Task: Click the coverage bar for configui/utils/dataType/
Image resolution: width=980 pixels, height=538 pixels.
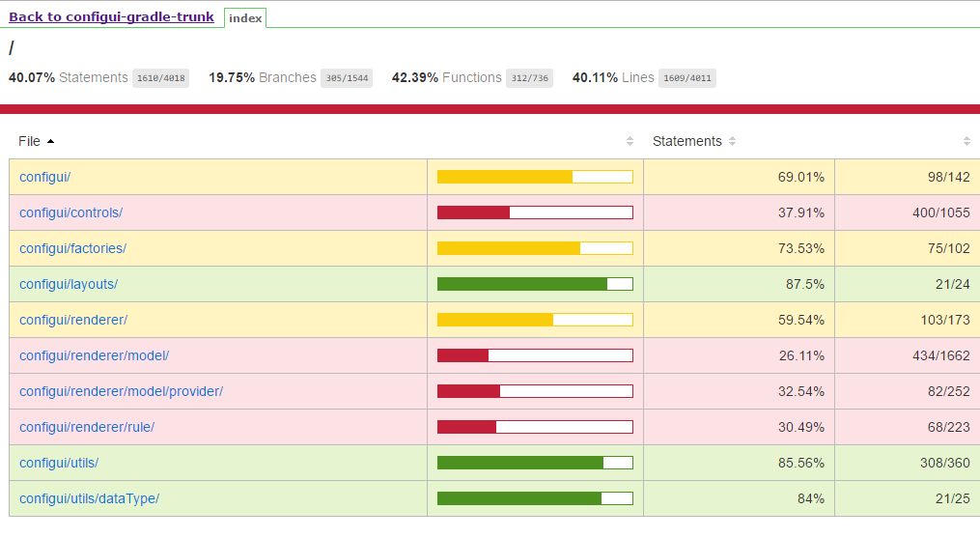Action: [x=535, y=498]
